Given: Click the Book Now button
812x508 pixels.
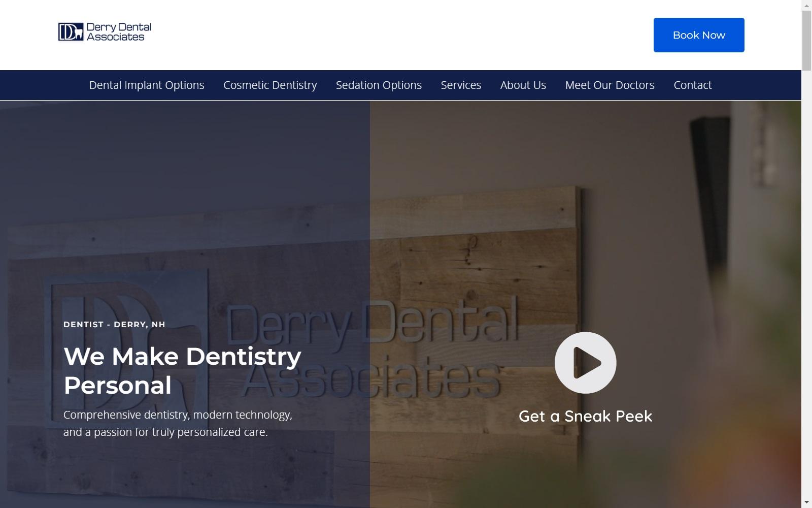Looking at the screenshot, I should (699, 35).
